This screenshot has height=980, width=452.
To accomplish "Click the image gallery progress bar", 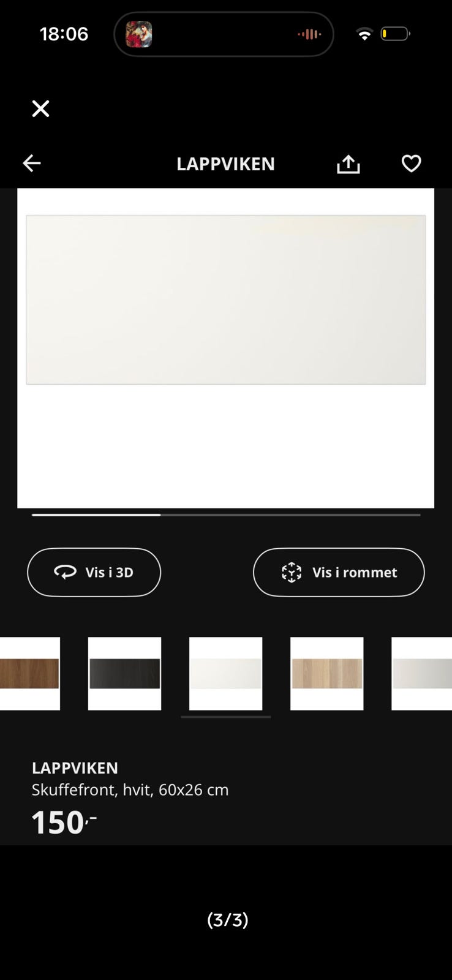I will point(226,515).
